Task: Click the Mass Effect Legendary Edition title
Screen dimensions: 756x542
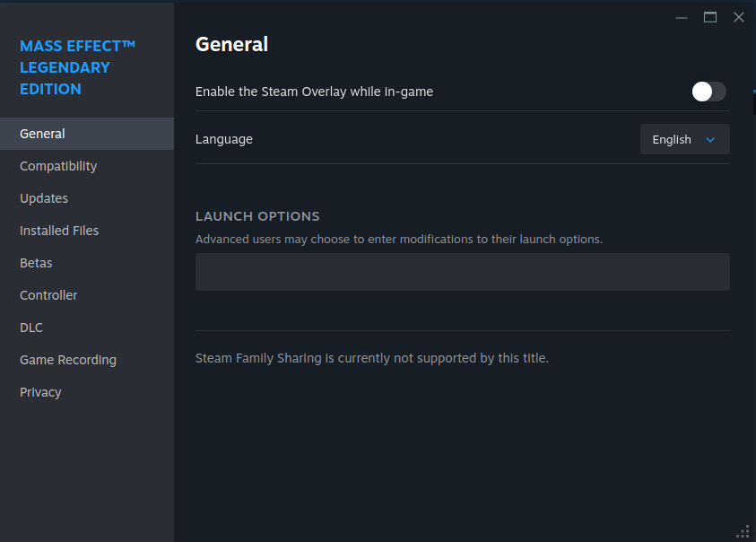Action: (x=77, y=67)
